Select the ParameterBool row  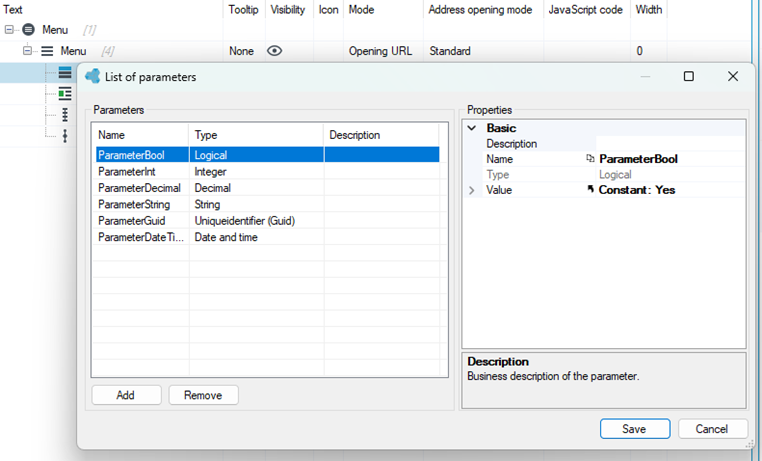click(267, 154)
